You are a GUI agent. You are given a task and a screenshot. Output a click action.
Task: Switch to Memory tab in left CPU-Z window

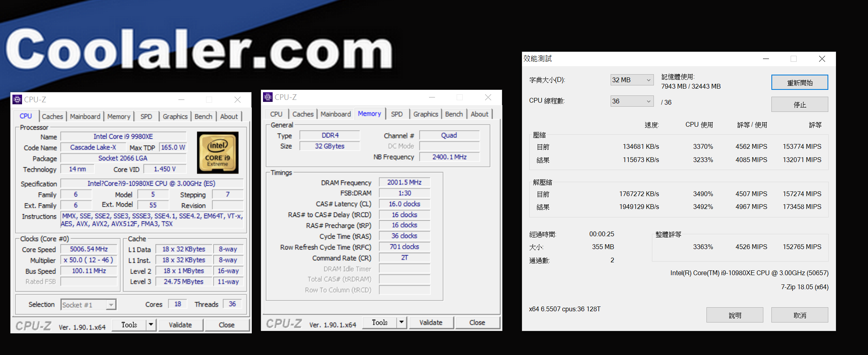tap(119, 116)
